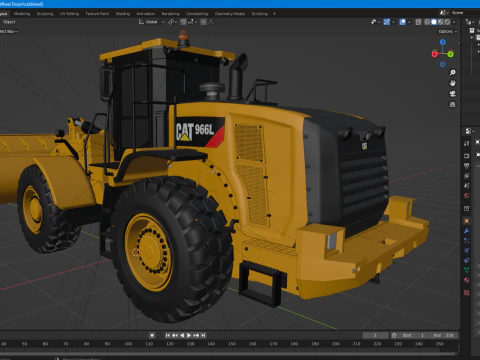This screenshot has height=360, width=480.
Task: Open Scripting workspace tab
Action: point(260,14)
